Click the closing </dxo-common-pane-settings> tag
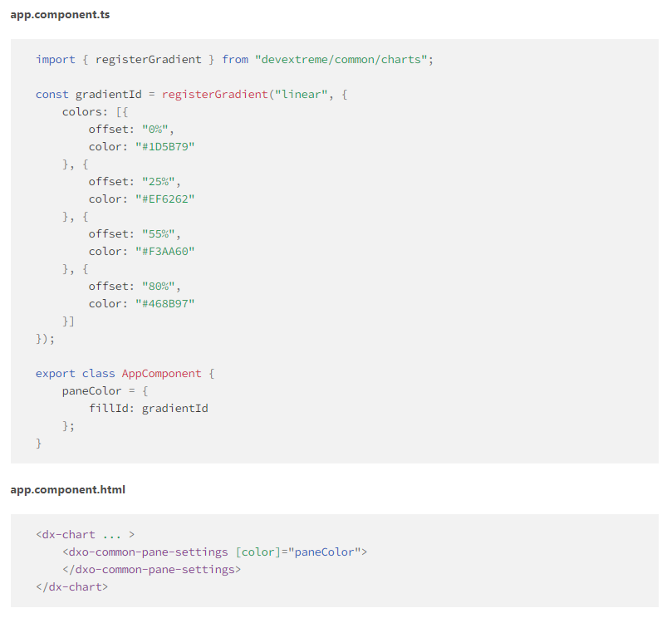The height and width of the screenshot is (618, 672). [x=152, y=570]
